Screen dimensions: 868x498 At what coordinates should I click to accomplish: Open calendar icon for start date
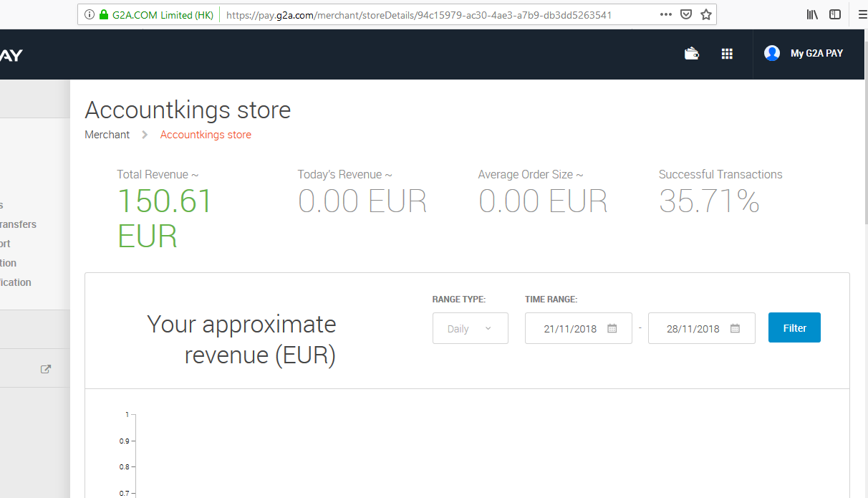(x=612, y=329)
